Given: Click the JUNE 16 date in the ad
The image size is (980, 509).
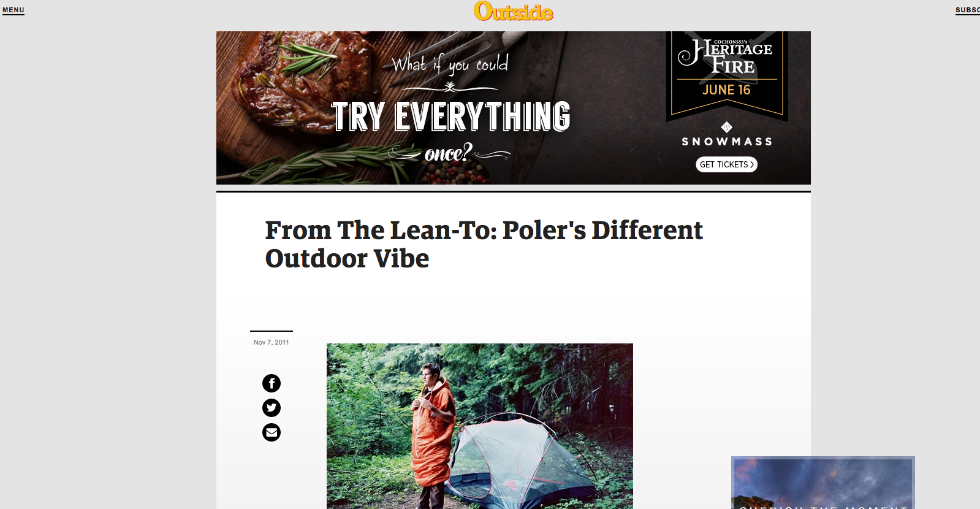Looking at the screenshot, I should [726, 90].
